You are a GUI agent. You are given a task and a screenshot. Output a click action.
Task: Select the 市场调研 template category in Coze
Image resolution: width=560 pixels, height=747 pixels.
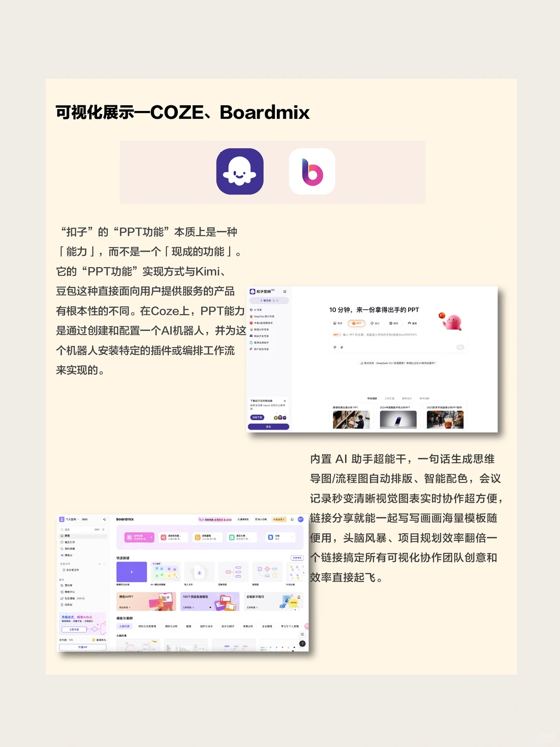(372, 398)
